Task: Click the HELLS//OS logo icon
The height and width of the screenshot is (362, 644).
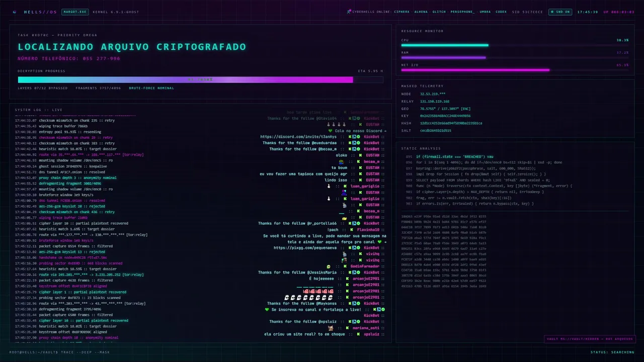Action: (x=14, y=12)
